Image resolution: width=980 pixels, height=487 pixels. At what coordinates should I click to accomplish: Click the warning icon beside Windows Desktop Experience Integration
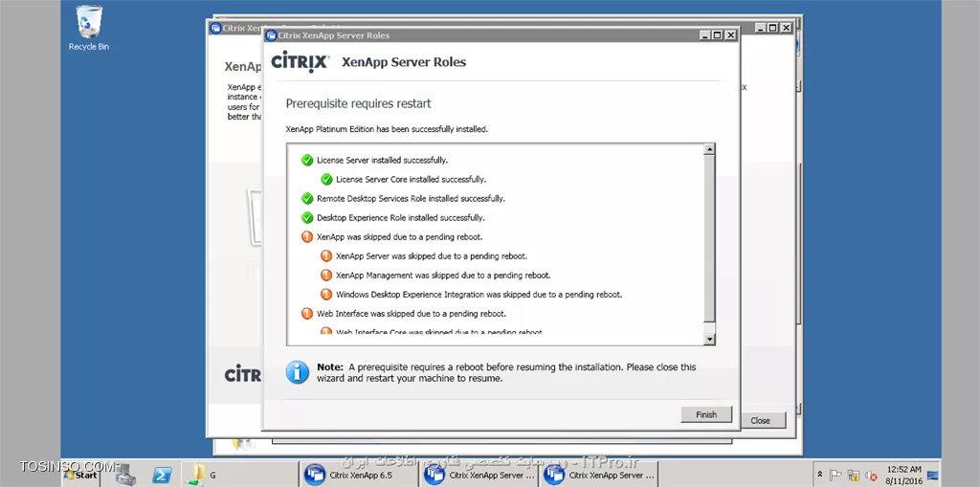[326, 294]
